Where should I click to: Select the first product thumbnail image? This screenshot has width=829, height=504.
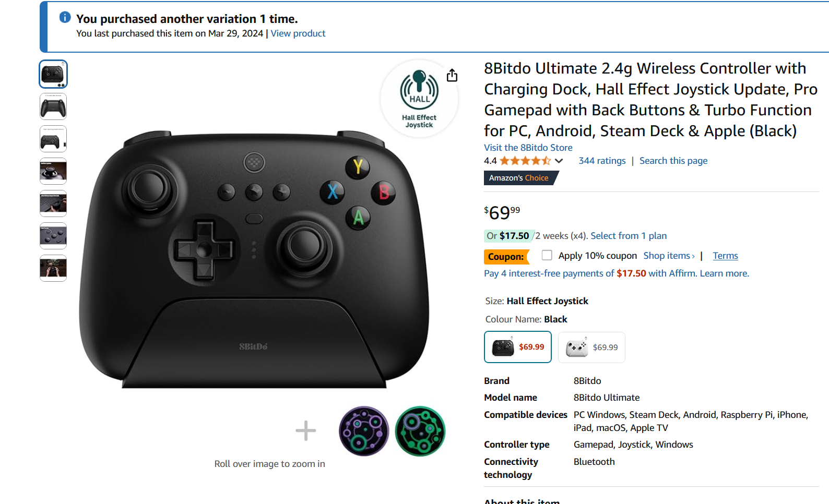click(x=53, y=74)
